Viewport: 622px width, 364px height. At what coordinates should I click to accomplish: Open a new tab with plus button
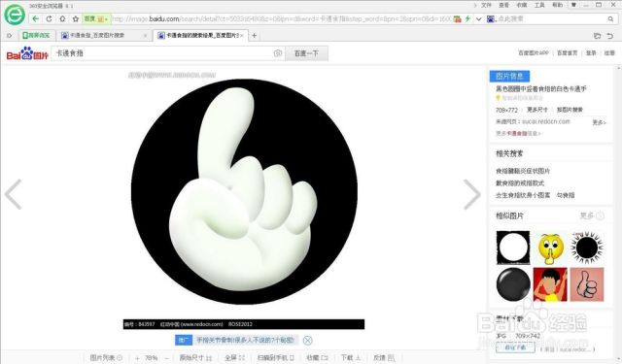(x=255, y=35)
